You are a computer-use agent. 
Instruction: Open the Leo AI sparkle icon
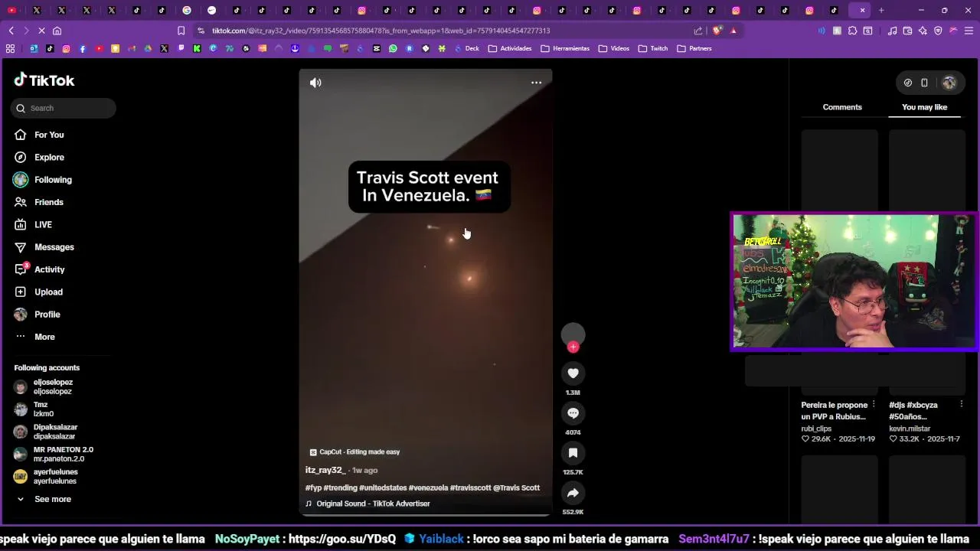click(923, 31)
